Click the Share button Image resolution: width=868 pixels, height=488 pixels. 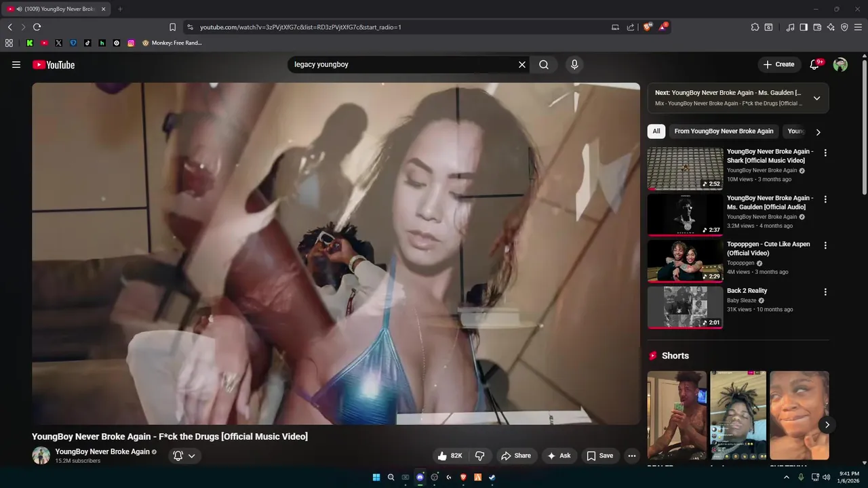click(x=516, y=455)
